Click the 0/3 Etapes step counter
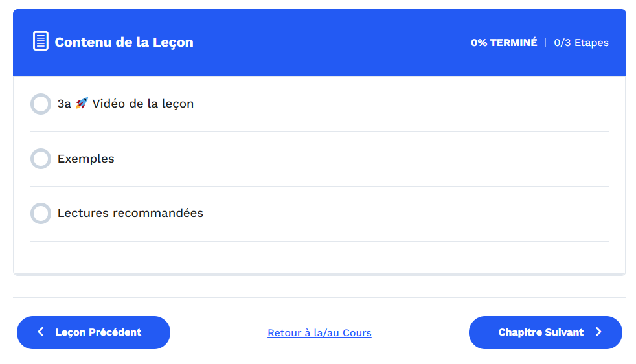This screenshot has height=364, width=636. tap(581, 43)
